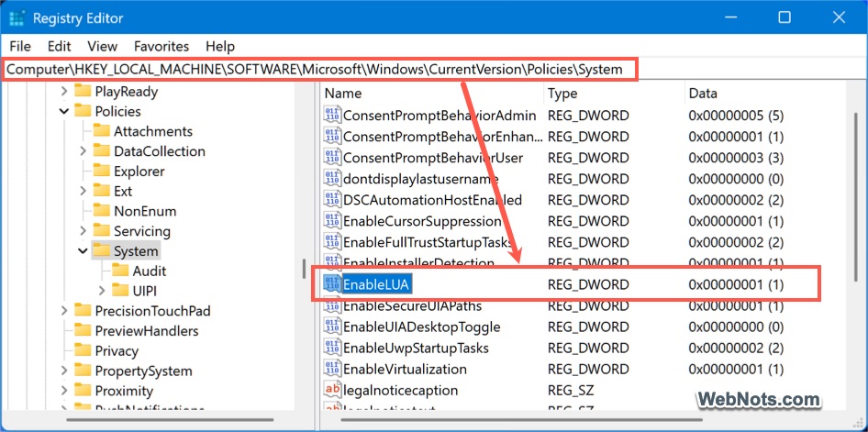The height and width of the screenshot is (432, 868).
Task: Collapse the Policies key
Action: [x=64, y=111]
